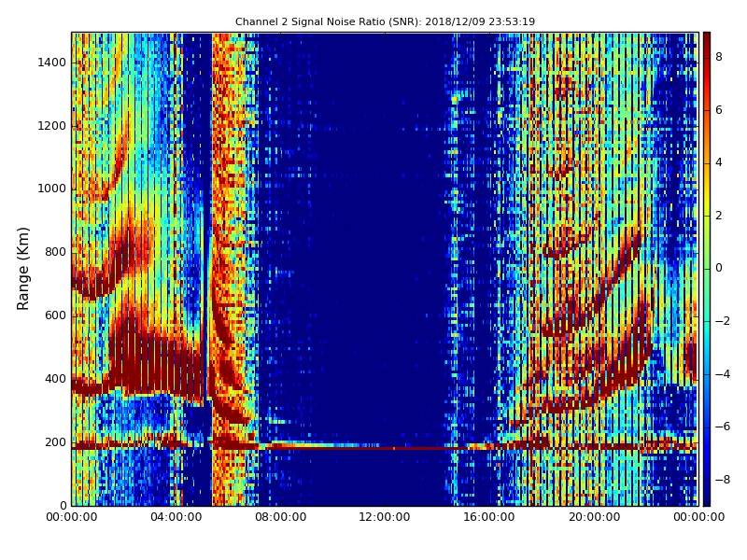Click the colorbar label −2
747x560 pixels.
pos(723,321)
